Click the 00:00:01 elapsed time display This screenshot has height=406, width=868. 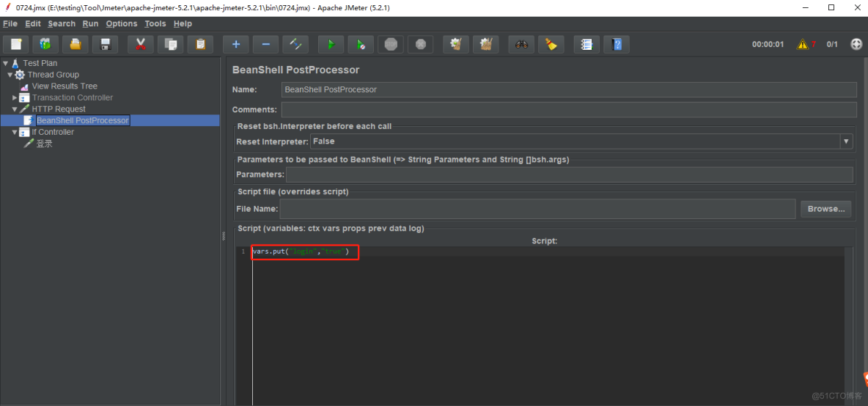(x=768, y=45)
